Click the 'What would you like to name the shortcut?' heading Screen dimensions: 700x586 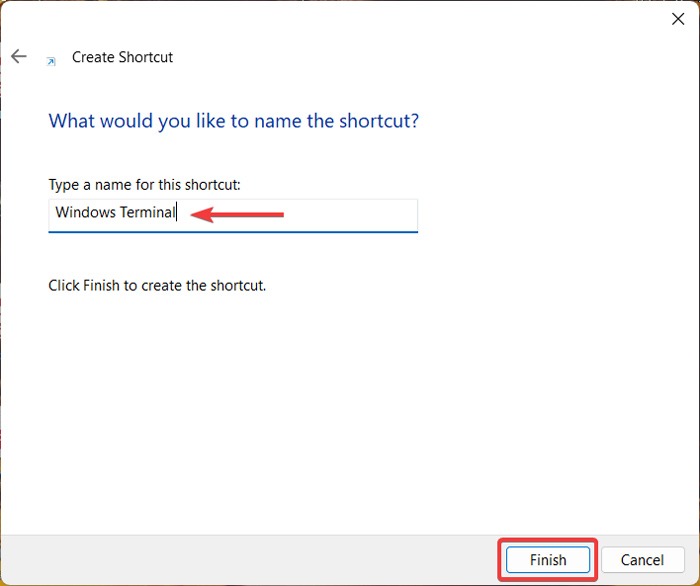click(x=233, y=121)
